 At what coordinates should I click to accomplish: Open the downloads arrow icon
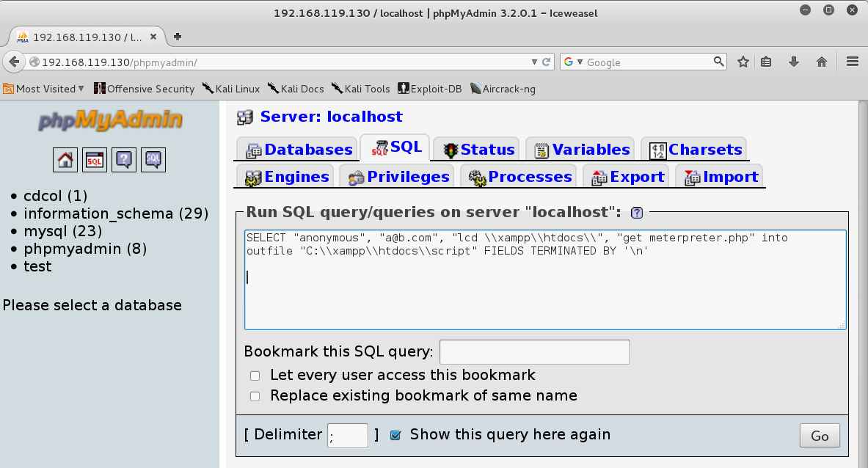point(794,62)
